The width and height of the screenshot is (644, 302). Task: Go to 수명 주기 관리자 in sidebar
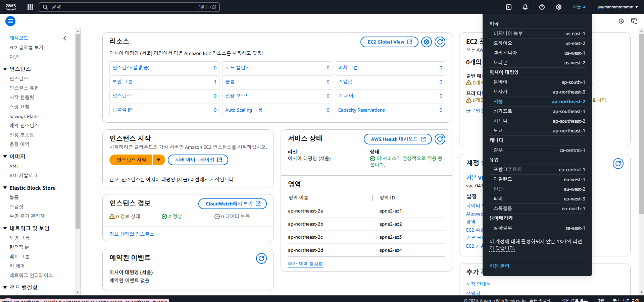pos(27,216)
